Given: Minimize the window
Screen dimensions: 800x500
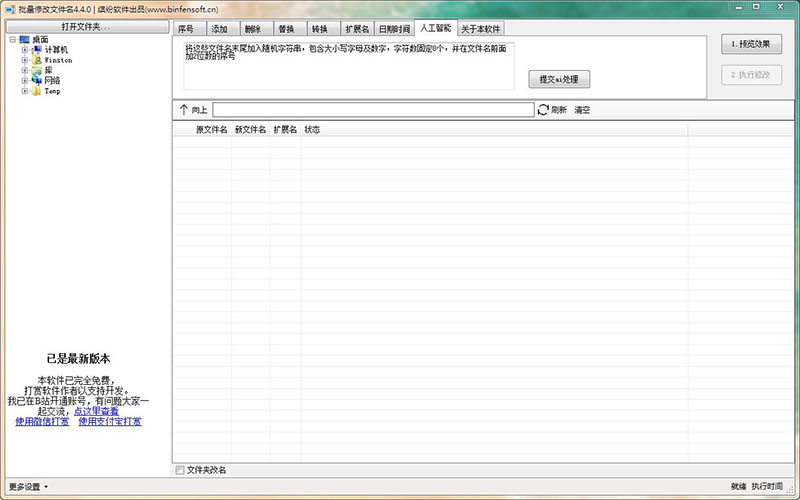Looking at the screenshot, I should click(738, 7).
